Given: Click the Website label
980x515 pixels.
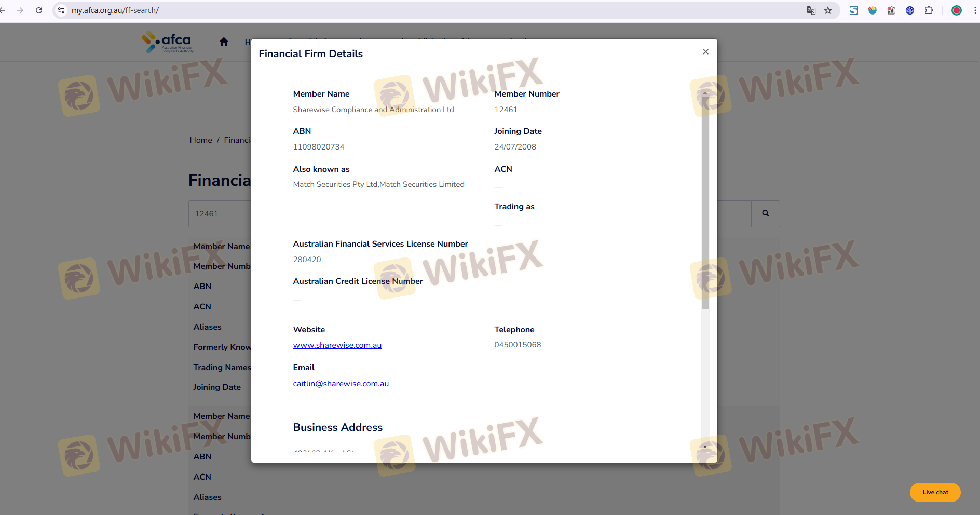Looking at the screenshot, I should (x=309, y=330).
